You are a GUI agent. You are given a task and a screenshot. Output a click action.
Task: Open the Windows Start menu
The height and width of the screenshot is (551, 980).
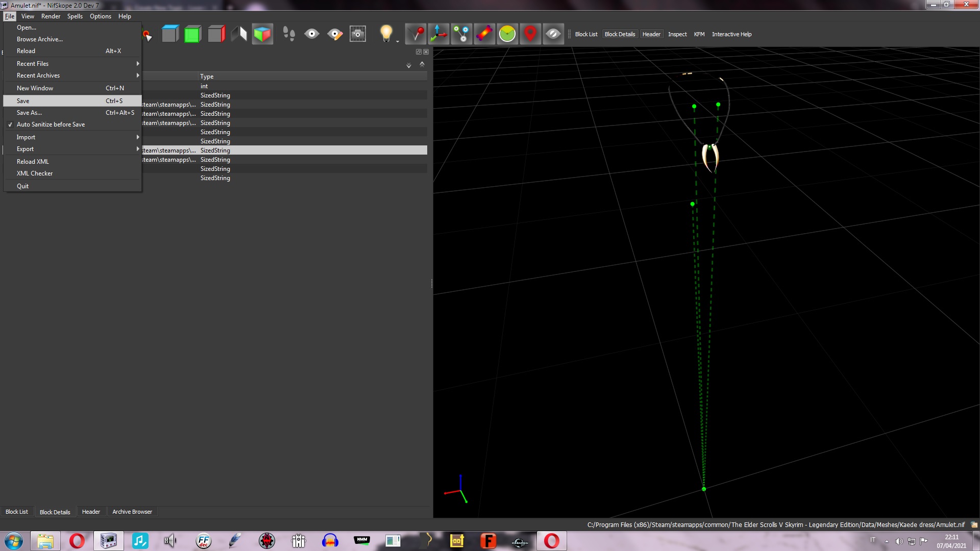(x=14, y=541)
